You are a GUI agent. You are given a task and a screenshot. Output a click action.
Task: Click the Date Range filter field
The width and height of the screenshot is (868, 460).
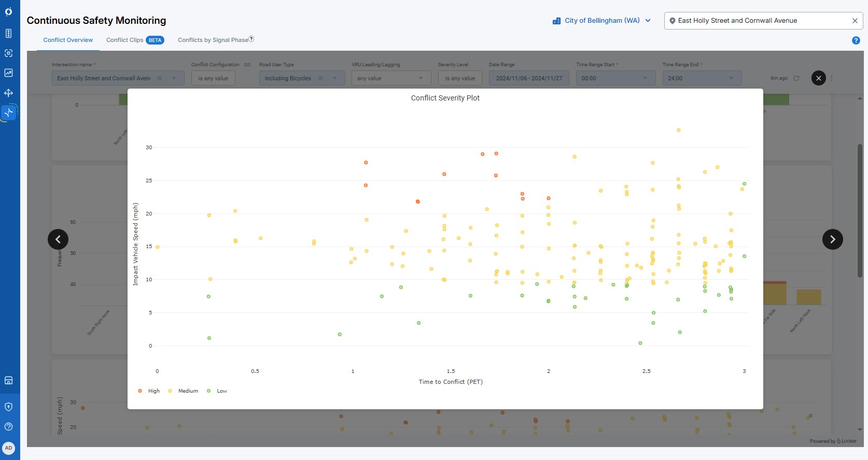tap(528, 78)
